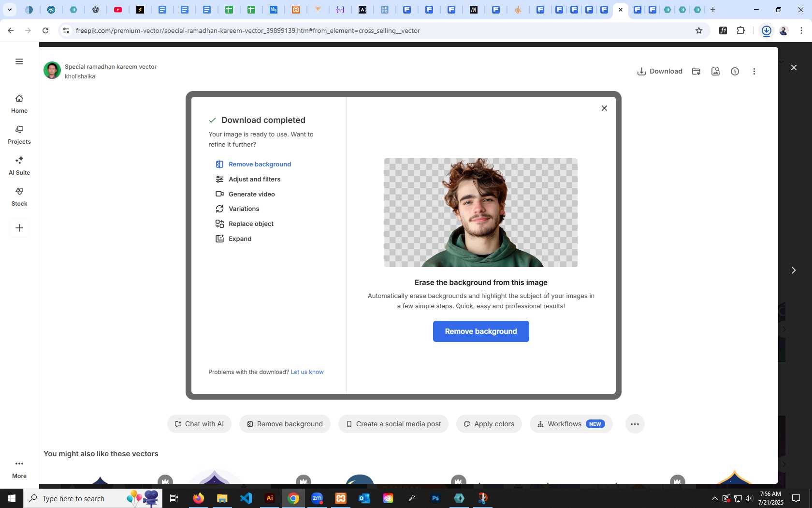Open Photoshop from taskbar
The image size is (812, 508).
tap(435, 498)
